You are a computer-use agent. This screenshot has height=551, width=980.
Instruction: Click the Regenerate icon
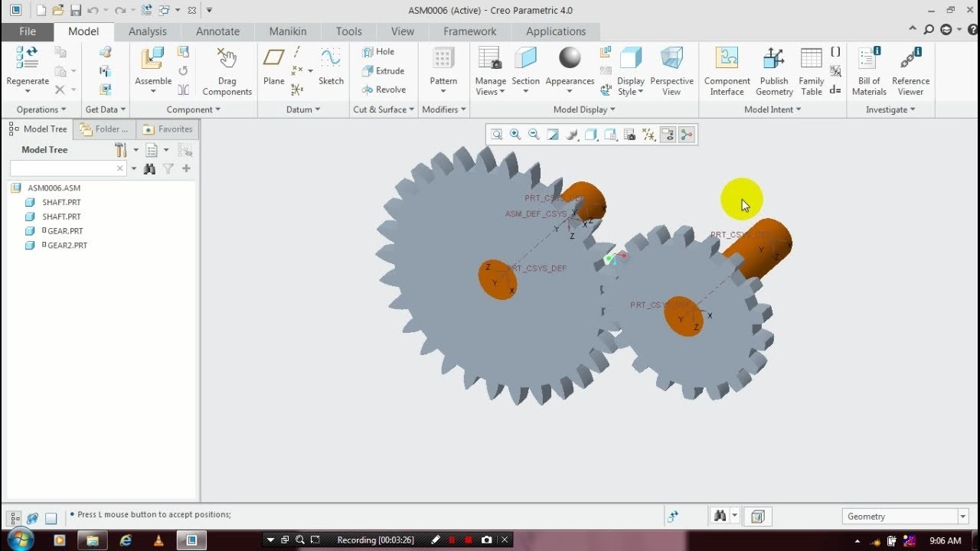[28, 59]
